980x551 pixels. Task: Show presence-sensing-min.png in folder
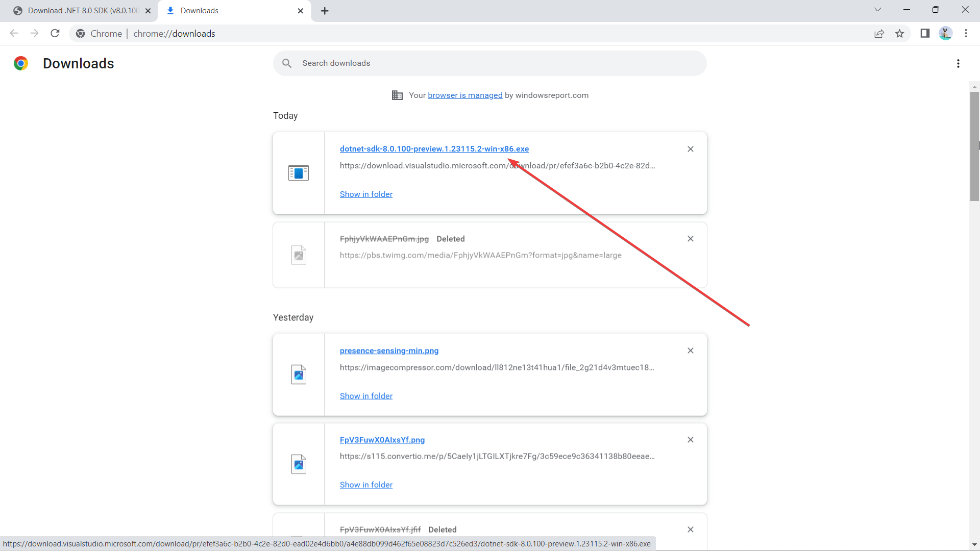click(x=366, y=396)
